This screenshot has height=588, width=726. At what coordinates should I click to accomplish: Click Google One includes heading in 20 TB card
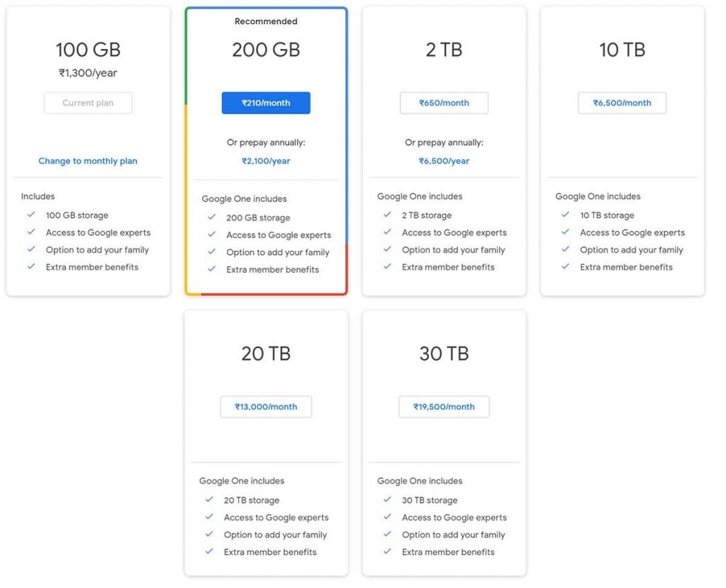tap(242, 481)
